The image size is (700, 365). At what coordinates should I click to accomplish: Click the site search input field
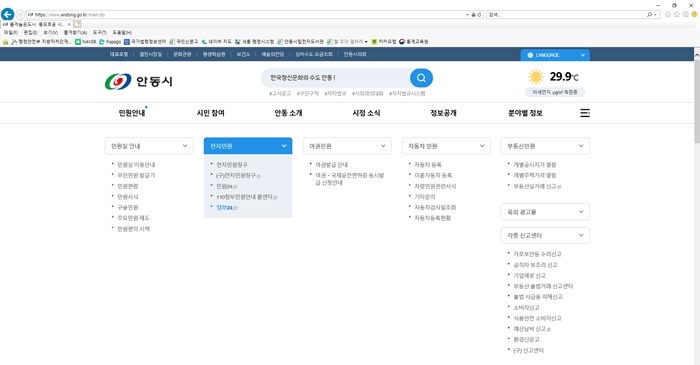click(x=336, y=78)
